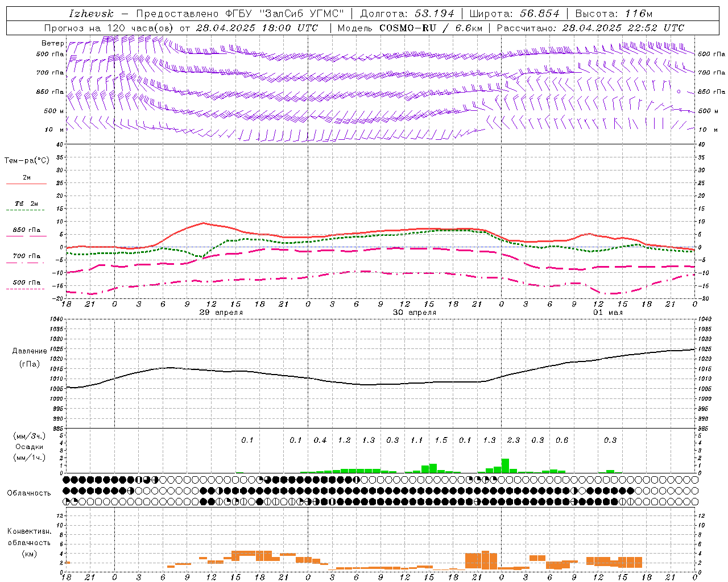Click the 3-hour precipitation value "1.2"
The height and width of the screenshot is (582, 728).
[344, 440]
